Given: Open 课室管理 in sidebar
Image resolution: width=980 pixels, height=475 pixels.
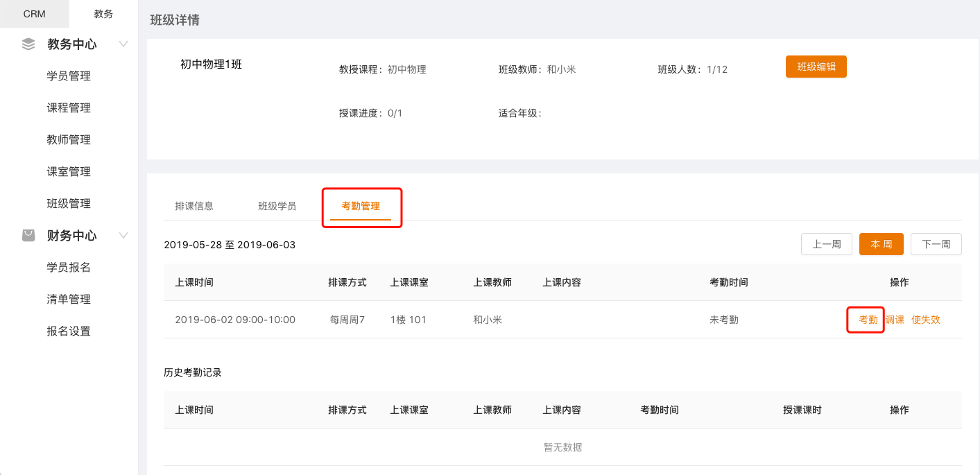Looking at the screenshot, I should point(69,172).
